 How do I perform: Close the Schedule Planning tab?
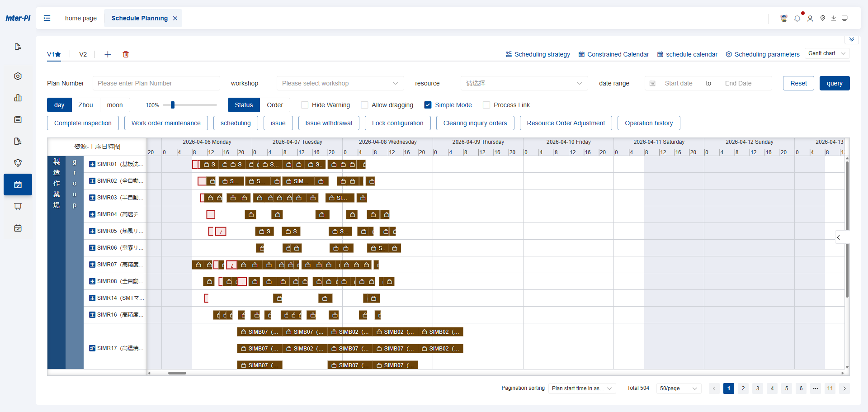(x=175, y=18)
